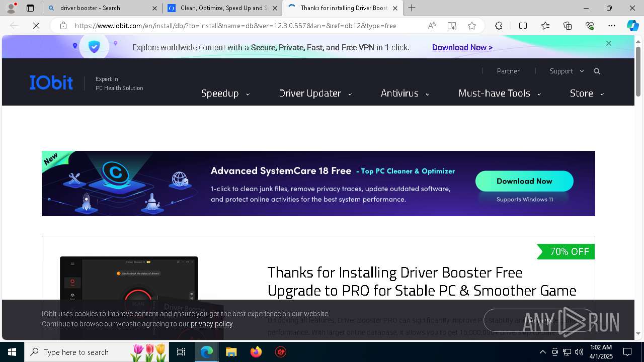Viewport: 644px width, 362px height.
Task: Open the network tray icon
Action: (x=567, y=352)
